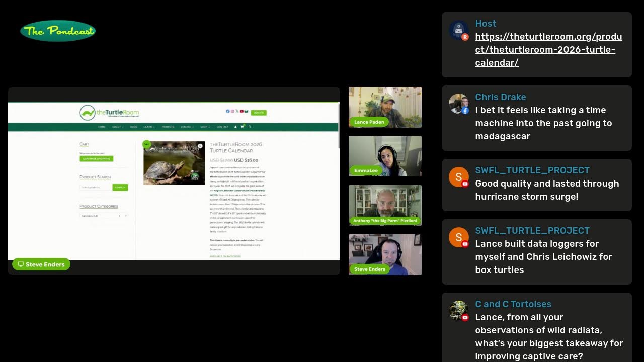Select Steve Enders' webcam video tile
Viewport: 644px width, 362px height.
385,254
